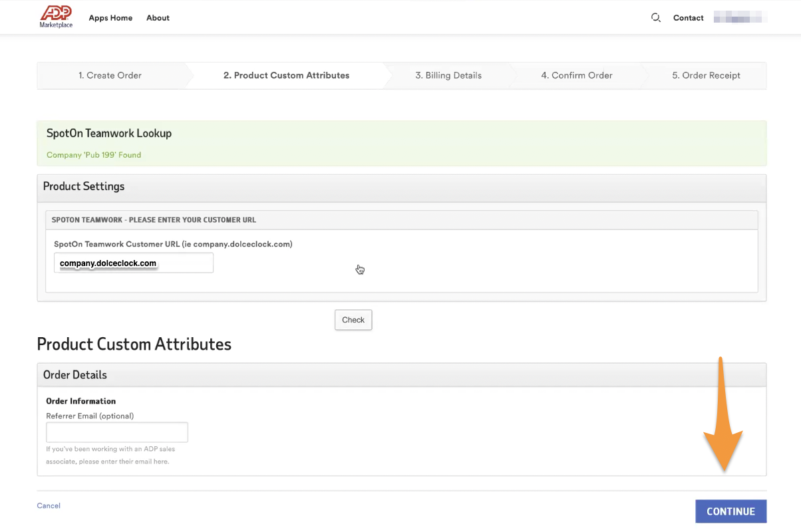
Task: Click the Referrer Email (optional) label
Action: tap(90, 416)
